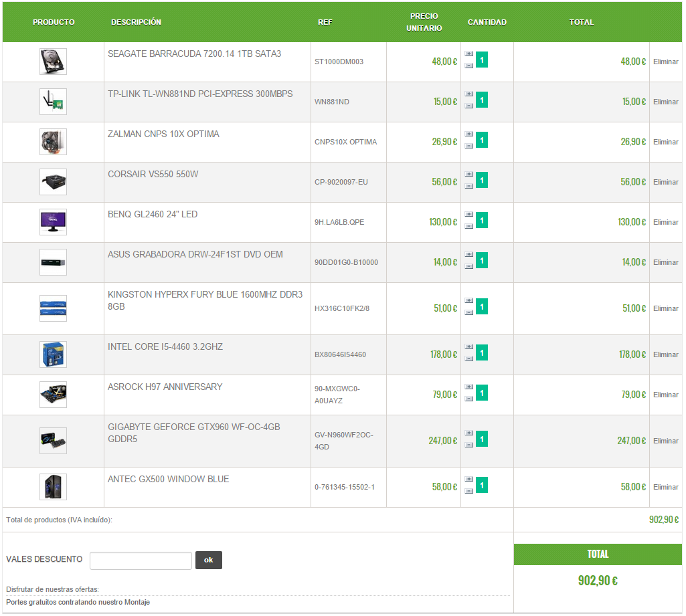The height and width of the screenshot is (616, 686).
Task: Click quantity box for Antec GX500
Action: tap(482, 486)
